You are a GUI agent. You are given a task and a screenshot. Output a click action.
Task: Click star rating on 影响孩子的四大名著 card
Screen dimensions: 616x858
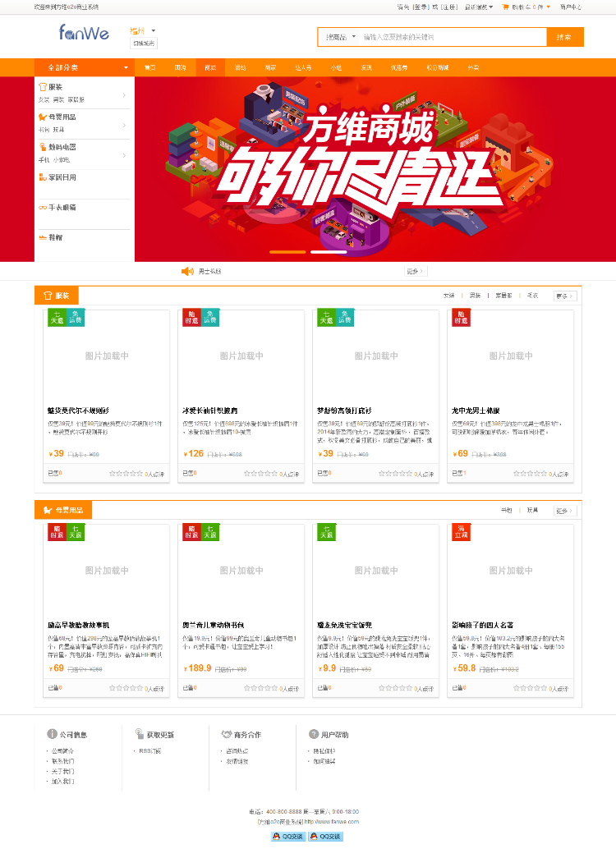[530, 688]
